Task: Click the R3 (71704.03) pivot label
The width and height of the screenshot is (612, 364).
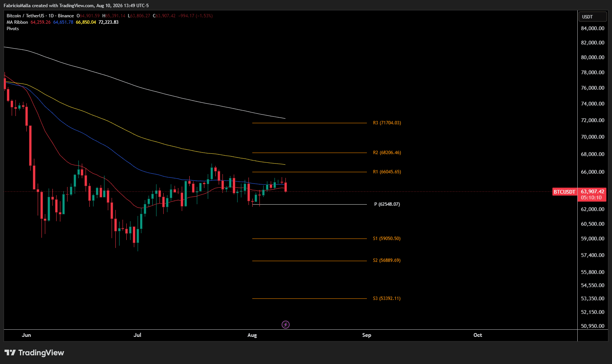Action: coord(387,123)
